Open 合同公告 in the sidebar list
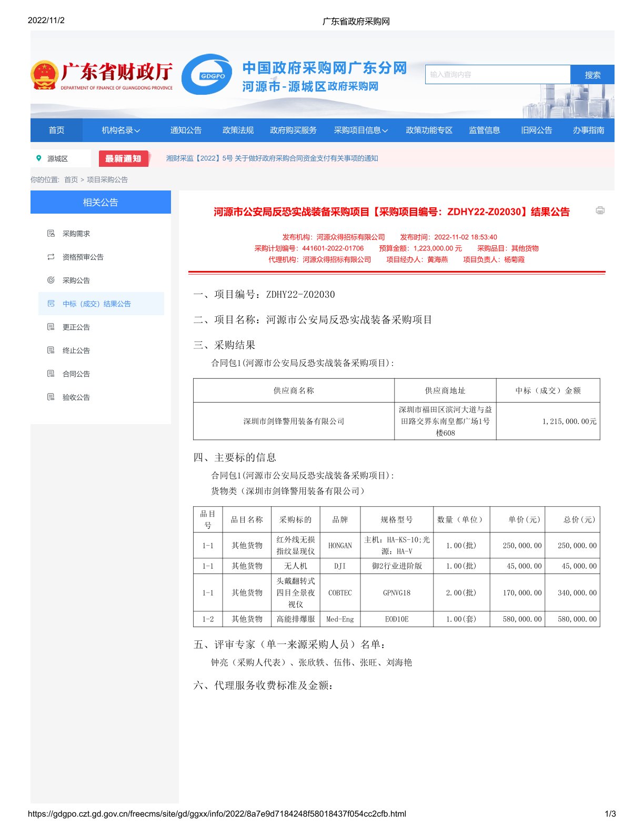Viewport: 644px width, 834px height. pos(76,374)
